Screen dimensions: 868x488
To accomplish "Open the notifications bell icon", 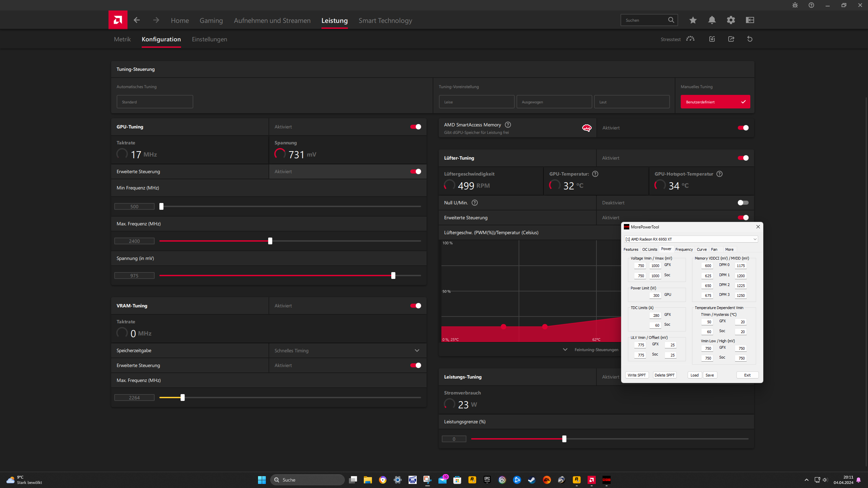I will (x=712, y=20).
